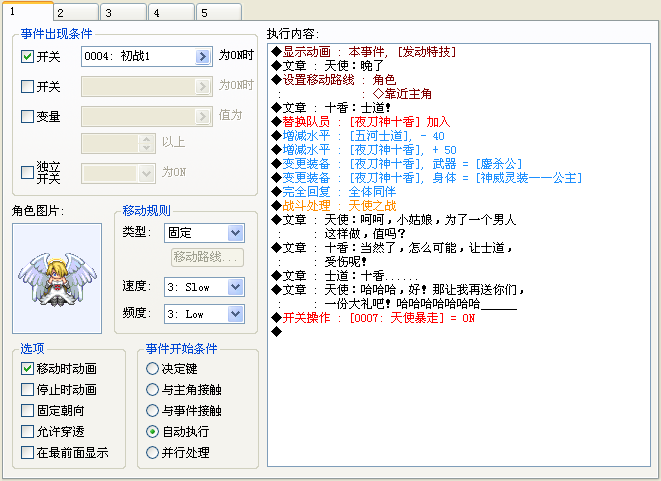The width and height of the screenshot is (661, 481).
Task: Uncheck the first 开关 condition checkbox
Action: tap(27, 56)
